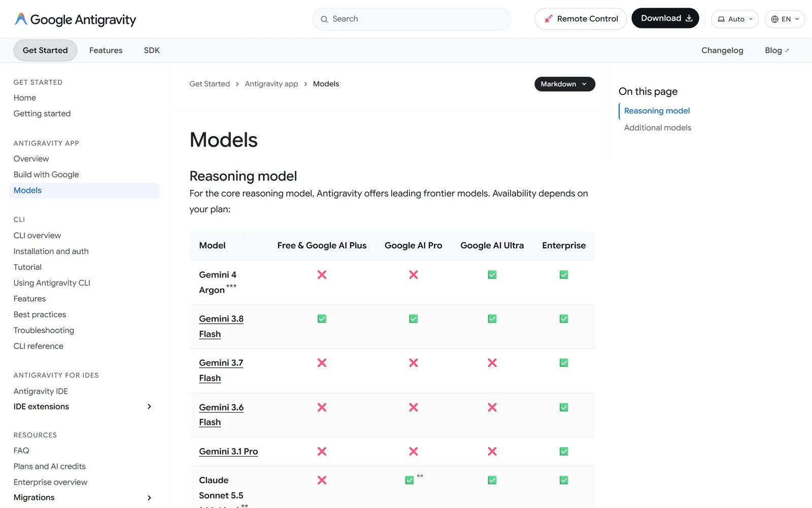The image size is (812, 508).
Task: Click green check for Gemini 4 Argon AI Ultra
Action: [x=492, y=275]
